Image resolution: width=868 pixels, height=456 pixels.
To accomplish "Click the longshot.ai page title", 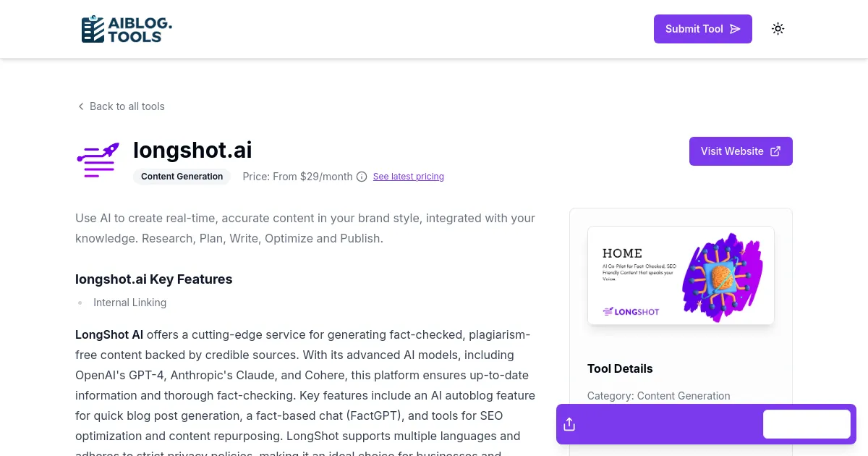I will click(x=192, y=150).
